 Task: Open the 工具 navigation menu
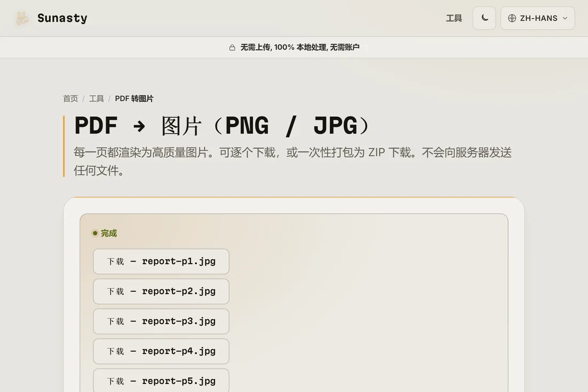(454, 18)
